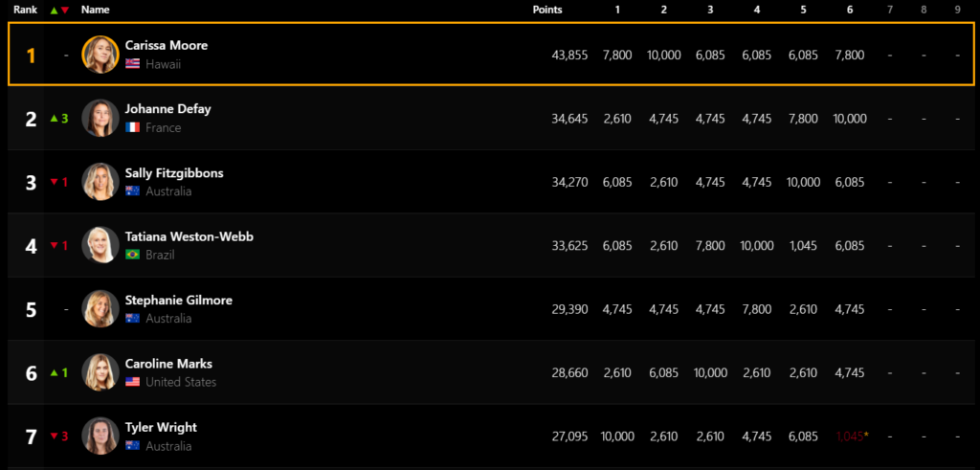The image size is (980, 470).
Task: Click Tyler Wright's red 1,045 event result
Action: [850, 436]
